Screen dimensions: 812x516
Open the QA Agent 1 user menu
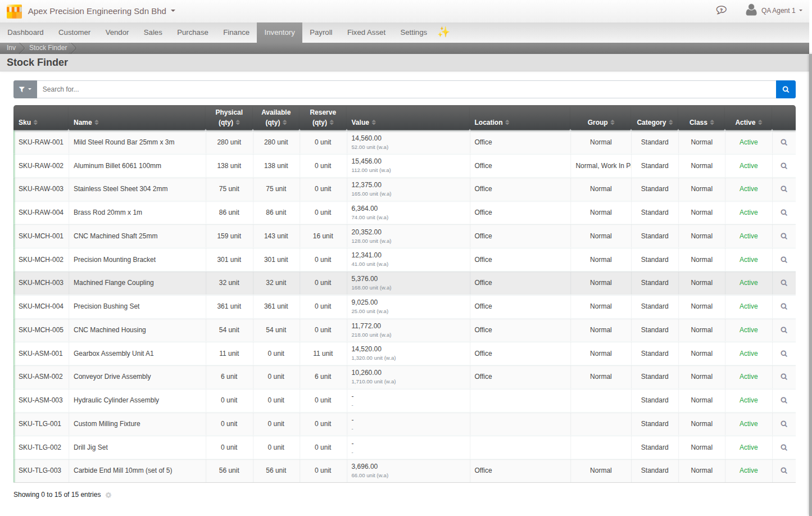pyautogui.click(x=782, y=11)
